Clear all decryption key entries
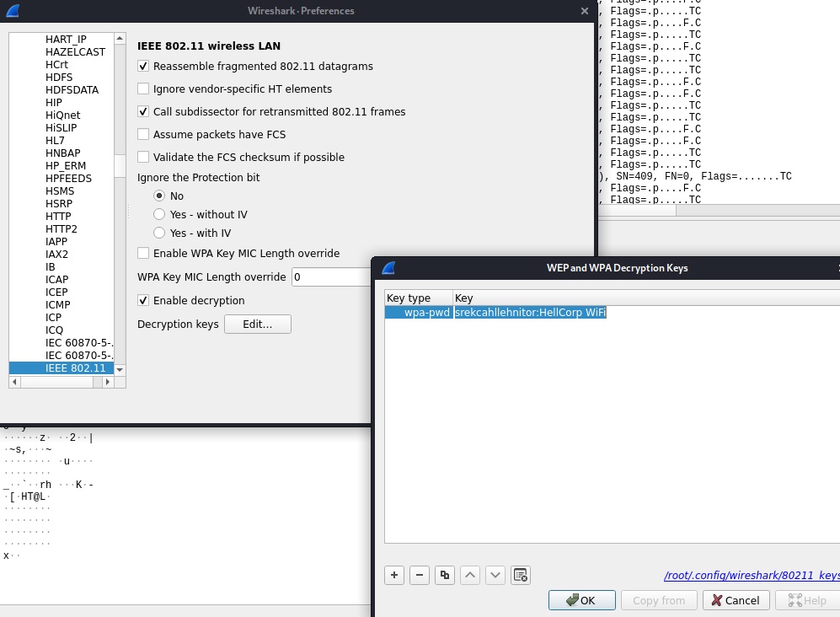The image size is (840, 617). click(520, 575)
